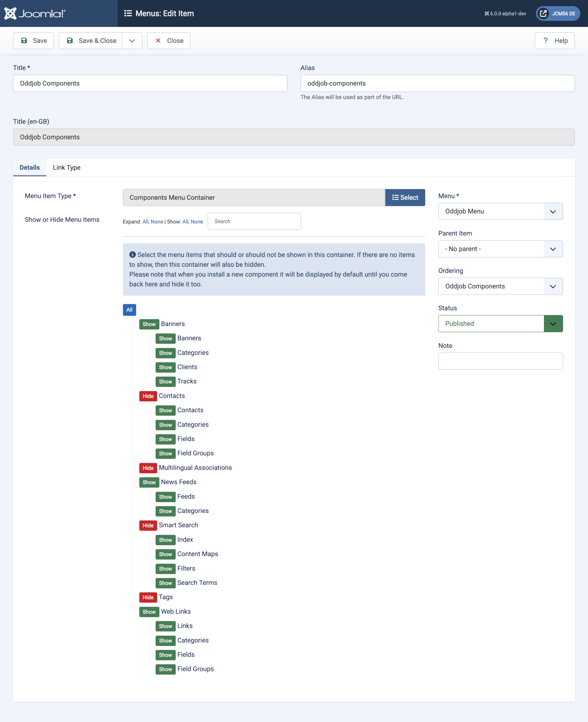This screenshot has height=722, width=588.
Task: Toggle Show on Web Links component
Action: click(149, 612)
